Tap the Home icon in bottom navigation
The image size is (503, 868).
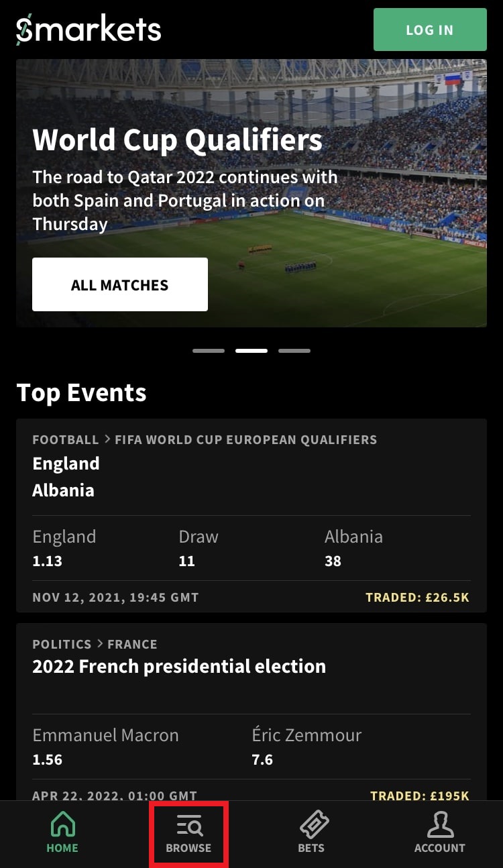62,832
